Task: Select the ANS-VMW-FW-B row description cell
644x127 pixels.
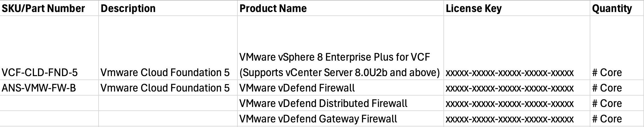Action: click(165, 88)
